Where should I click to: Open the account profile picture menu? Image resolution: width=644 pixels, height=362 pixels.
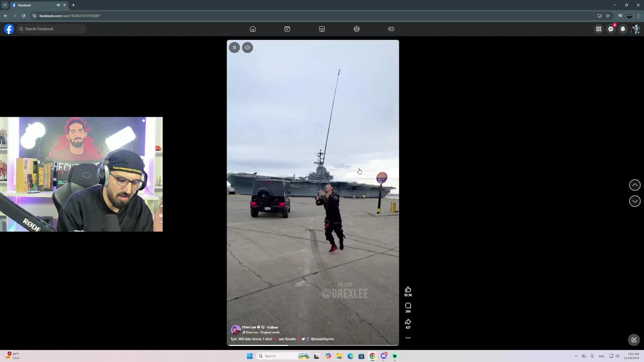point(635,29)
